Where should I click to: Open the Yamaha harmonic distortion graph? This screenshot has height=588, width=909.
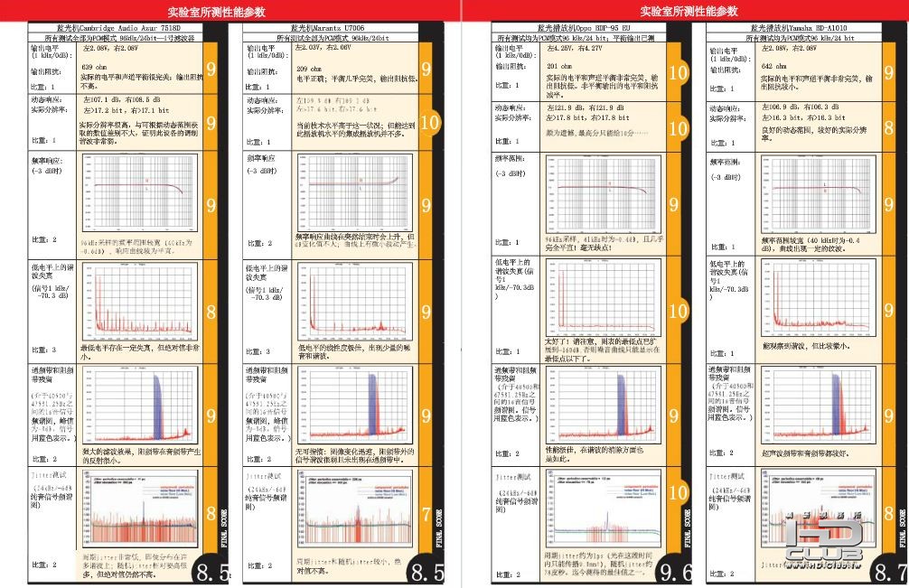818,298
